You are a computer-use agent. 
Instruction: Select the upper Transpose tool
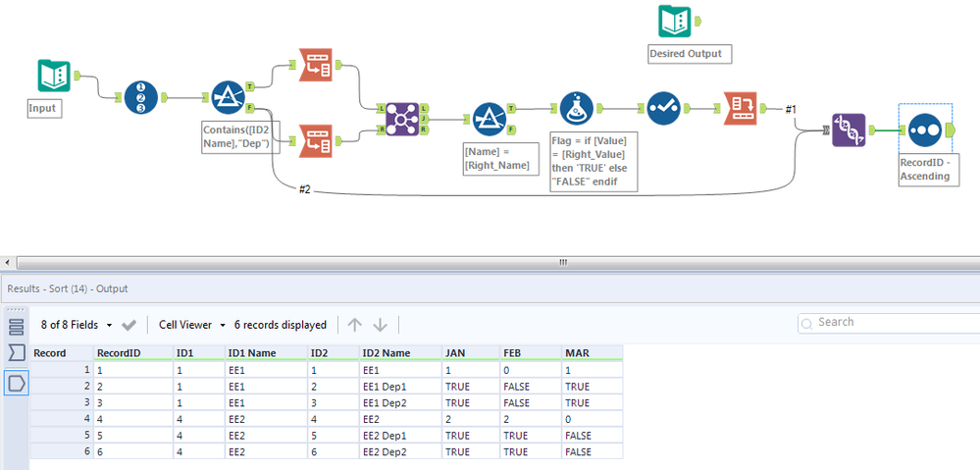tap(316, 65)
